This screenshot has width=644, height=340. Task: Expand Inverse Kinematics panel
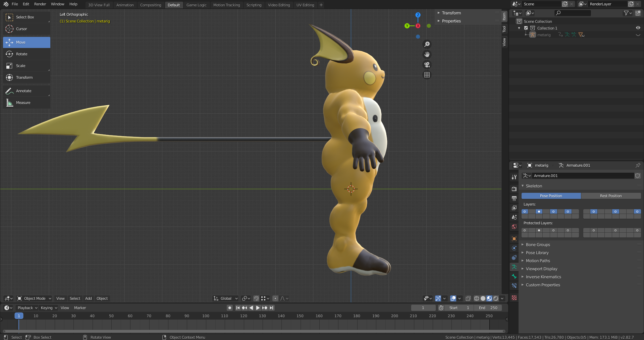click(x=543, y=277)
